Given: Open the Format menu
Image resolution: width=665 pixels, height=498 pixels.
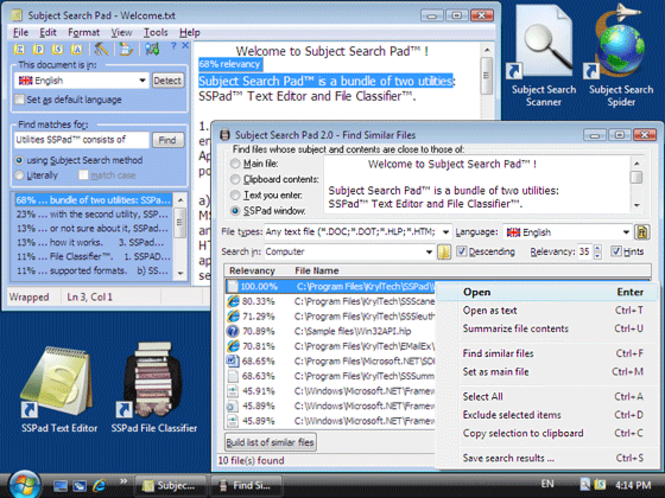Looking at the screenshot, I should coord(84,32).
